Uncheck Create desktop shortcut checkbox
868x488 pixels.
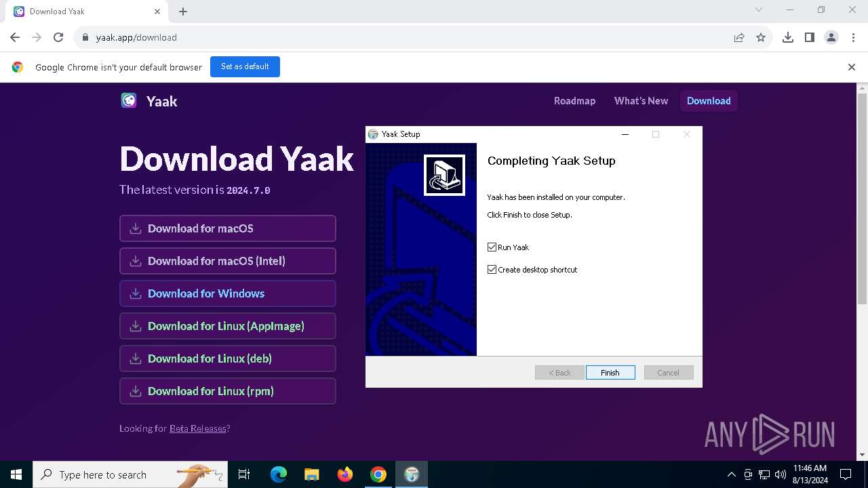(492, 270)
